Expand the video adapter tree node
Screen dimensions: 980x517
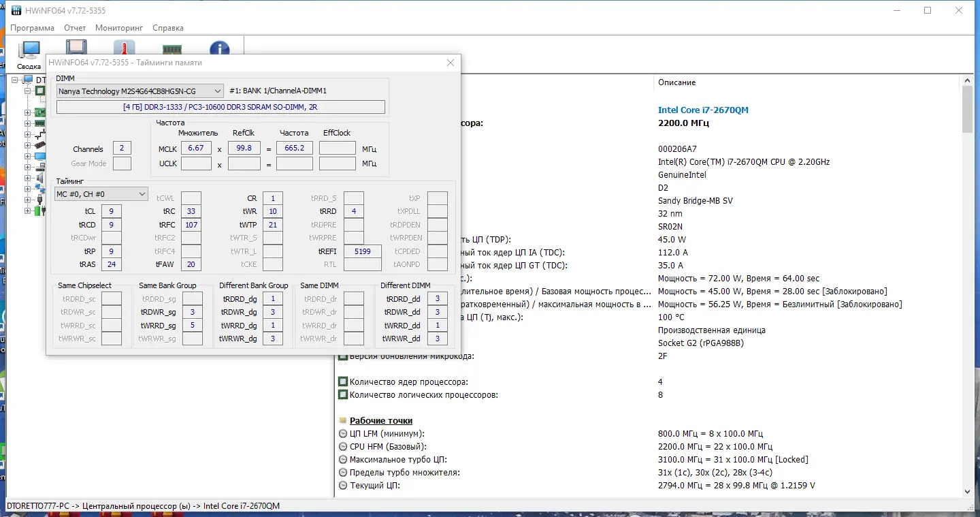(28, 145)
